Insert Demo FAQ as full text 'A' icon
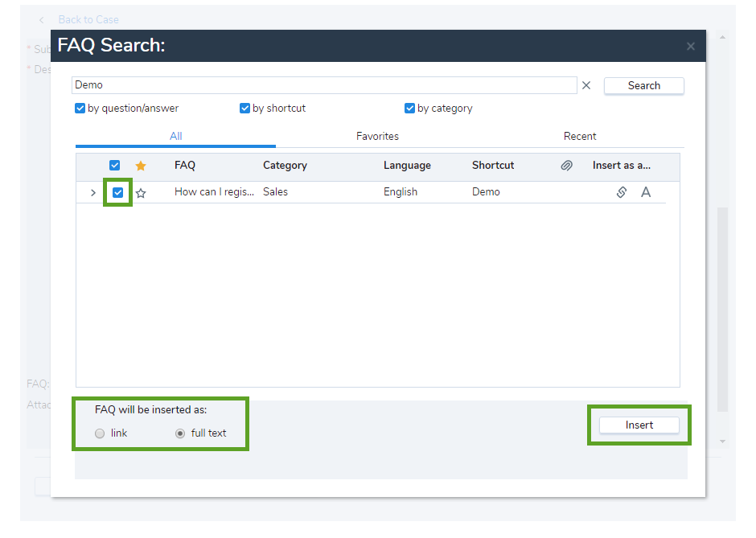 [x=646, y=192]
